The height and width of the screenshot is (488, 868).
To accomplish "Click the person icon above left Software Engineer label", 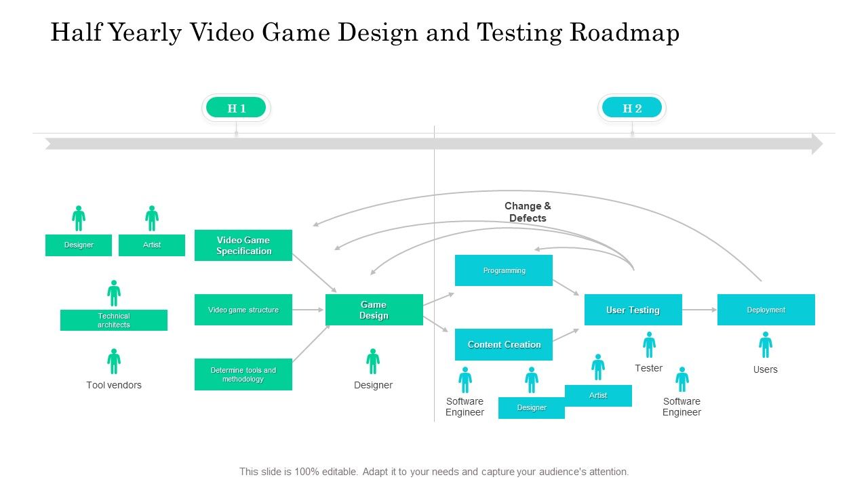I will point(465,380).
